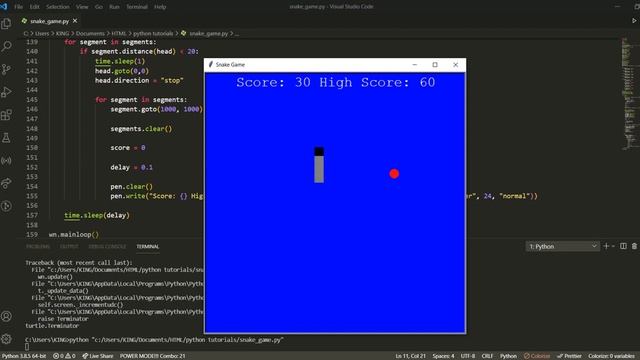
Task: Click the code minimap on the right
Action: click(629, 94)
